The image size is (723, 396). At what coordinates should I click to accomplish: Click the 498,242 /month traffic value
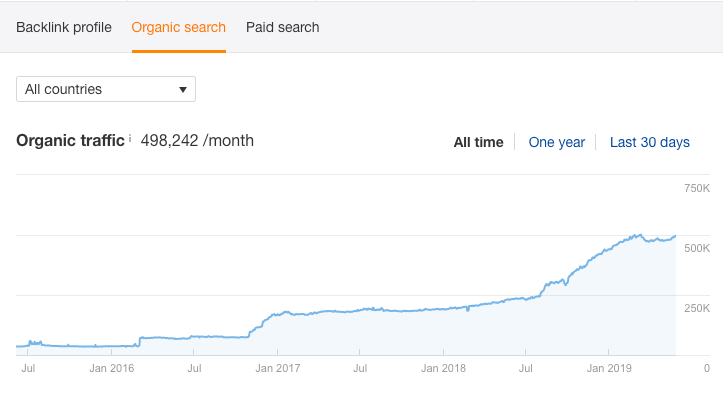[x=197, y=140]
